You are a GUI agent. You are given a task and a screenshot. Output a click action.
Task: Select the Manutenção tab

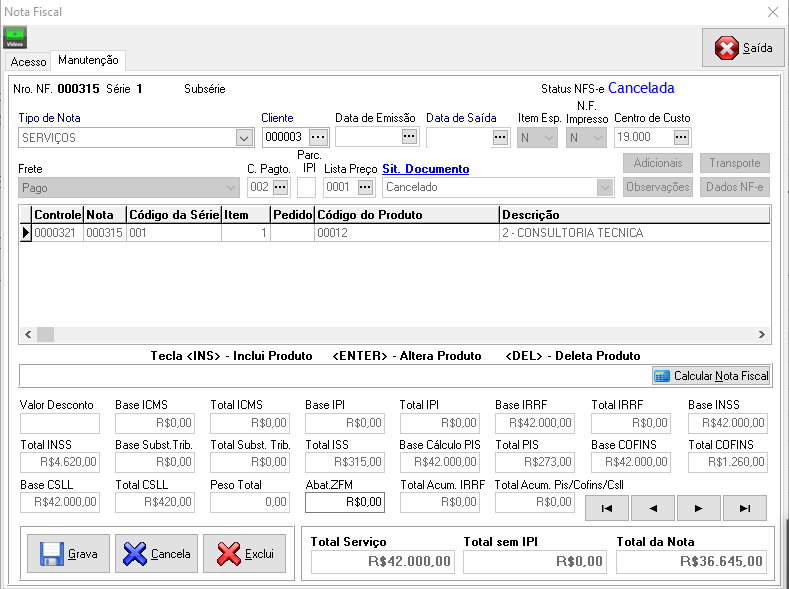coord(88,61)
